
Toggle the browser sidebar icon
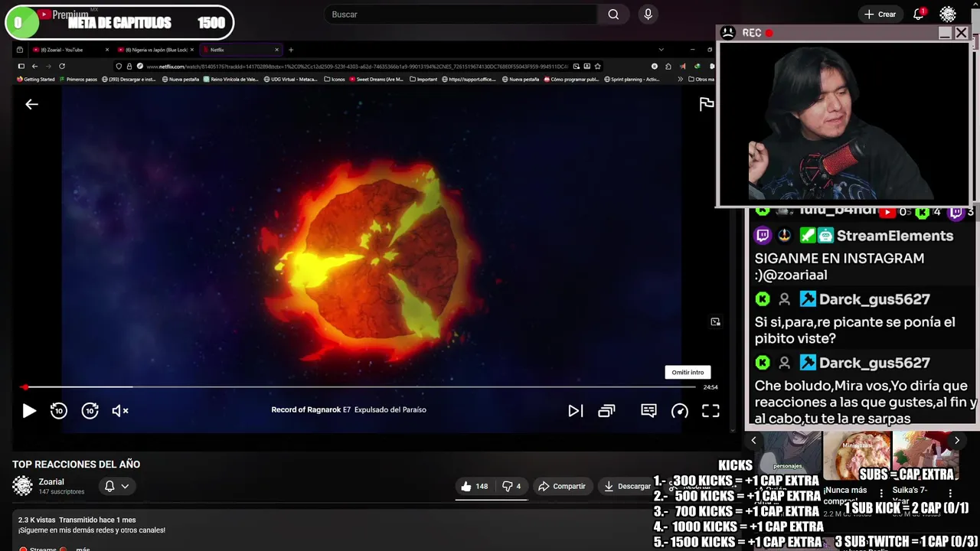click(21, 67)
